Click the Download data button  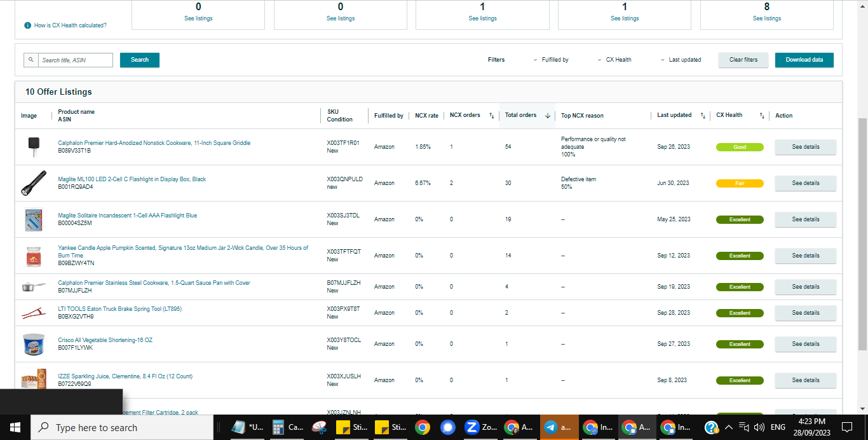[x=804, y=60]
